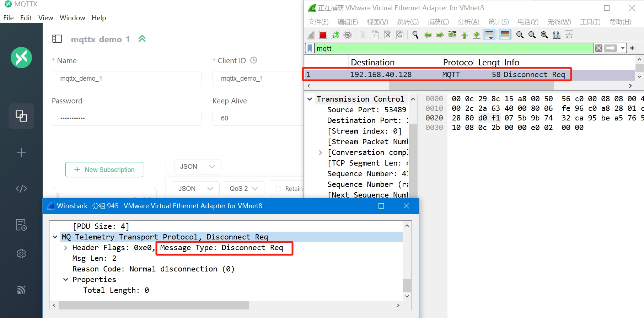Toggle auto scroll during live capture

click(x=489, y=35)
